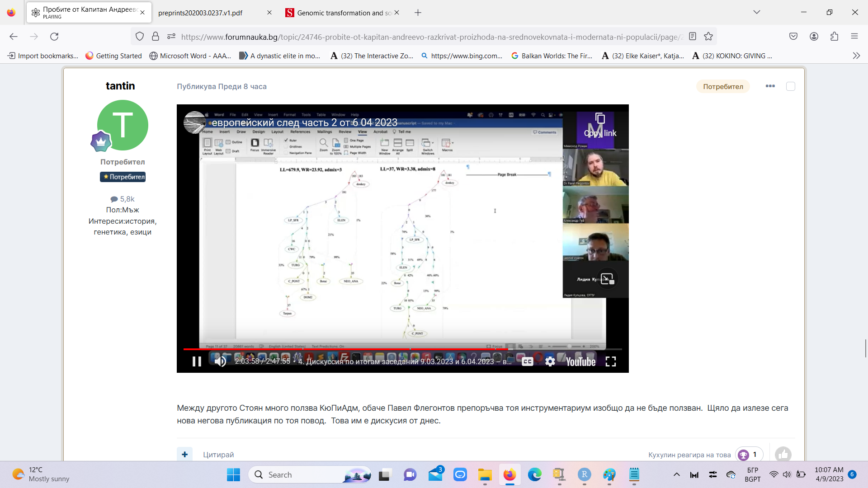Open post options three-dots menu
This screenshot has height=488, width=868.
tap(770, 86)
